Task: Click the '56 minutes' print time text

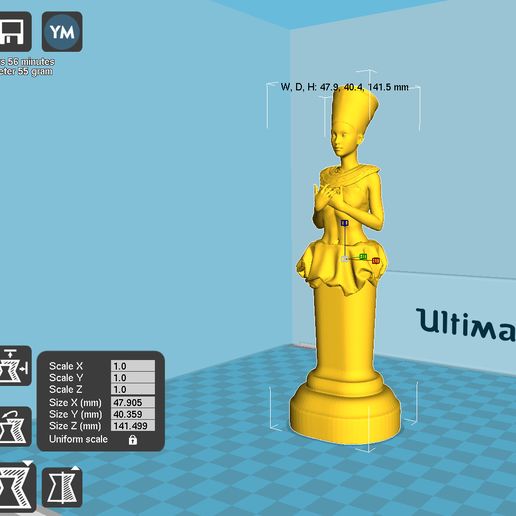Action: click(x=31, y=62)
